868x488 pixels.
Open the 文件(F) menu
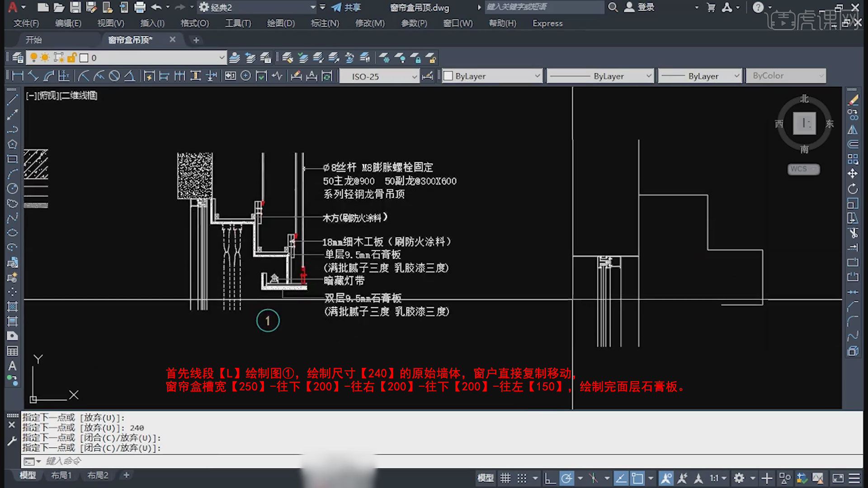[26, 23]
